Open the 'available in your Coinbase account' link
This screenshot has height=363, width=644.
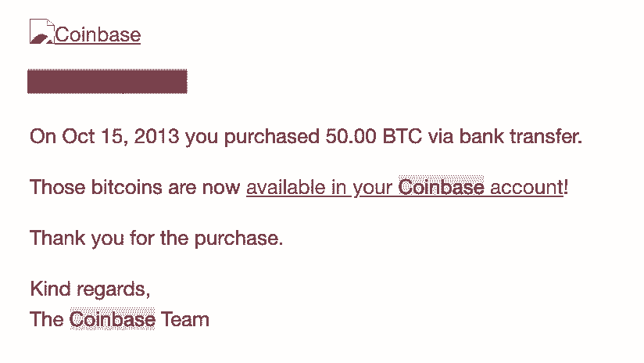coord(404,188)
